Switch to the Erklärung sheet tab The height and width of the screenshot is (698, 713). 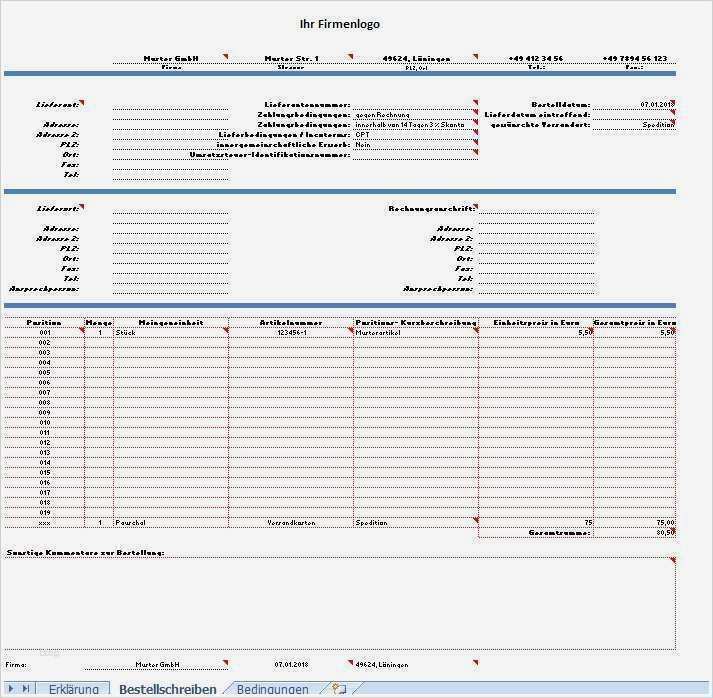pyautogui.click(x=73, y=689)
